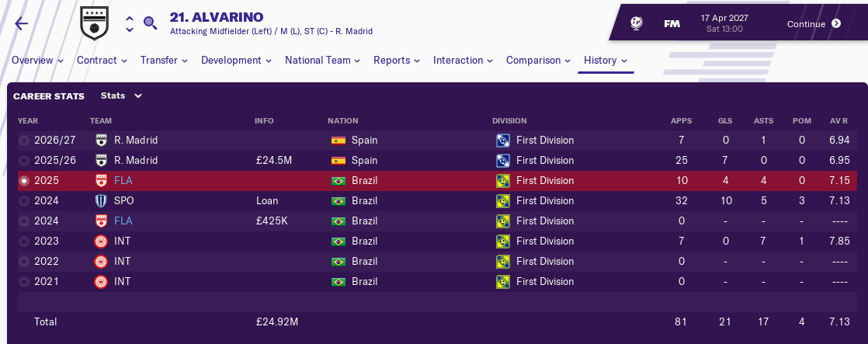Click the back arrow icon

[x=22, y=23]
